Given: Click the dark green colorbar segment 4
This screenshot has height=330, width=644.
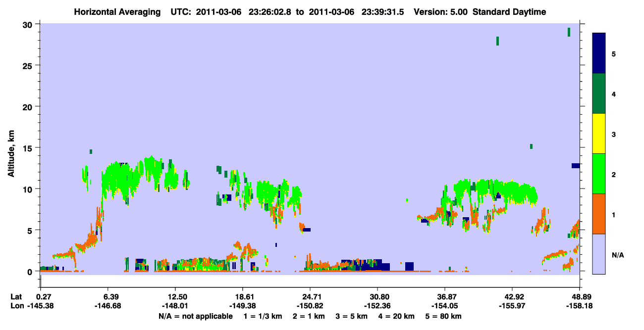Looking at the screenshot, I should pyautogui.click(x=599, y=94).
